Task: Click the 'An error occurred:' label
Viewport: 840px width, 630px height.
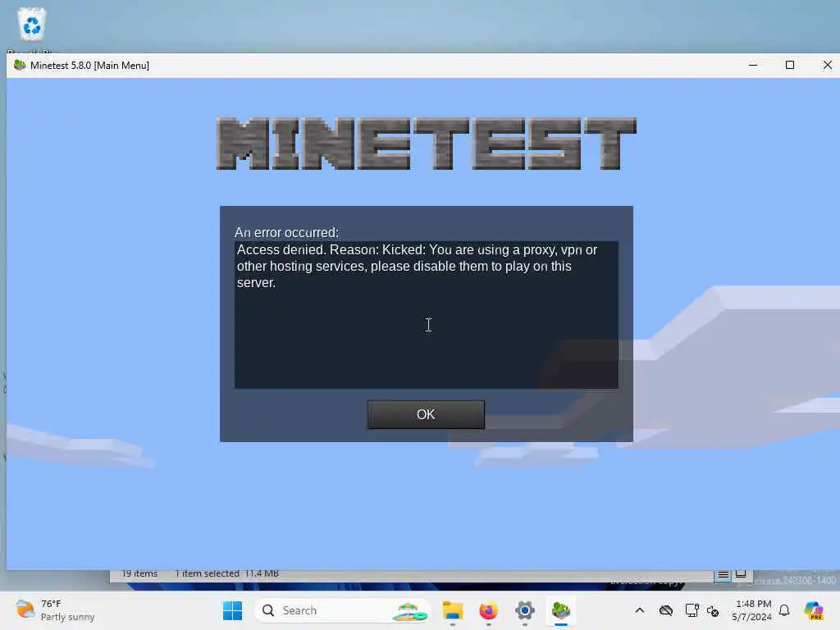Action: (x=286, y=232)
